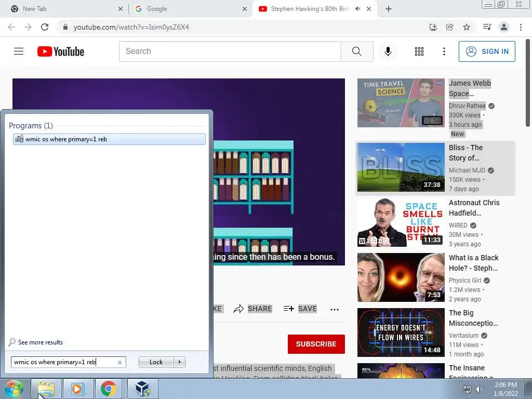Screen dimensions: 532x399
Task: Visit the Veritasium channel name
Action: (x=463, y=336)
